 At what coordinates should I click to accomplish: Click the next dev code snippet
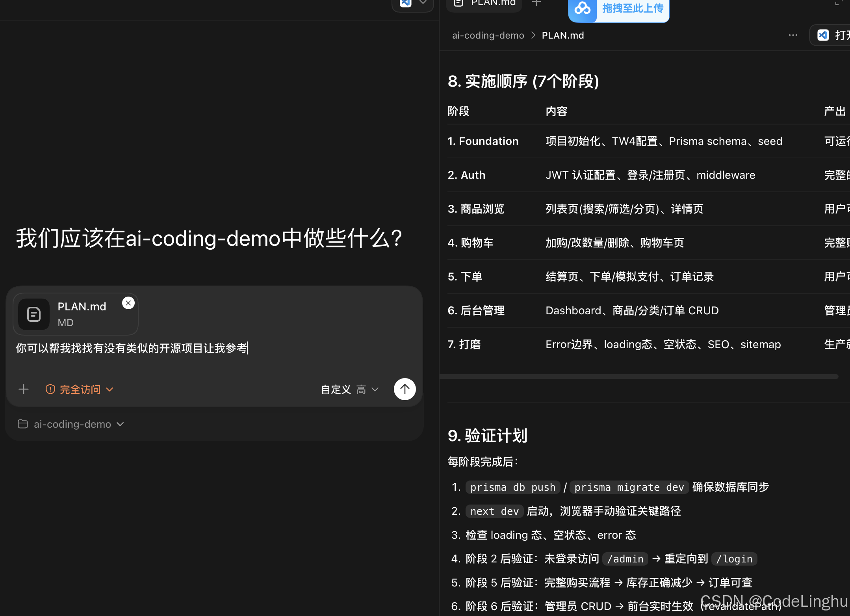(494, 511)
